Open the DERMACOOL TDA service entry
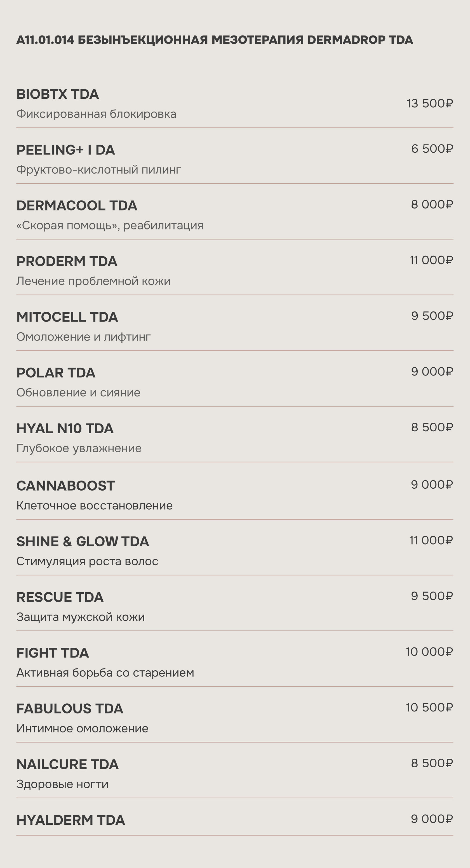This screenshot has height=868, width=470. coord(77,205)
